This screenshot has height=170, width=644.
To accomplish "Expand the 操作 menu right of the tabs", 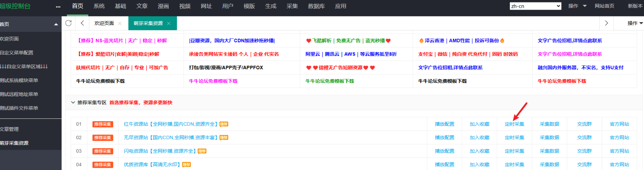I will 635,23.
